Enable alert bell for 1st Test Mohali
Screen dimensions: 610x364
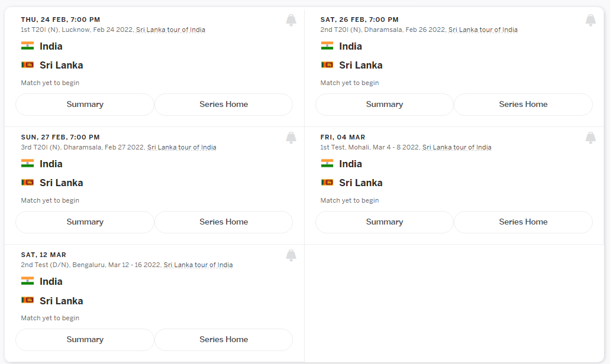pyautogui.click(x=590, y=138)
